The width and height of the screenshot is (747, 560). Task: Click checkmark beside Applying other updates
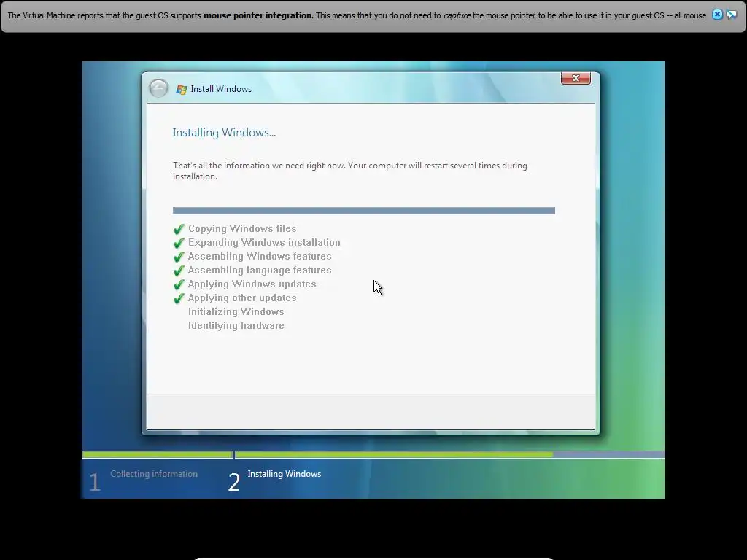pyautogui.click(x=179, y=298)
